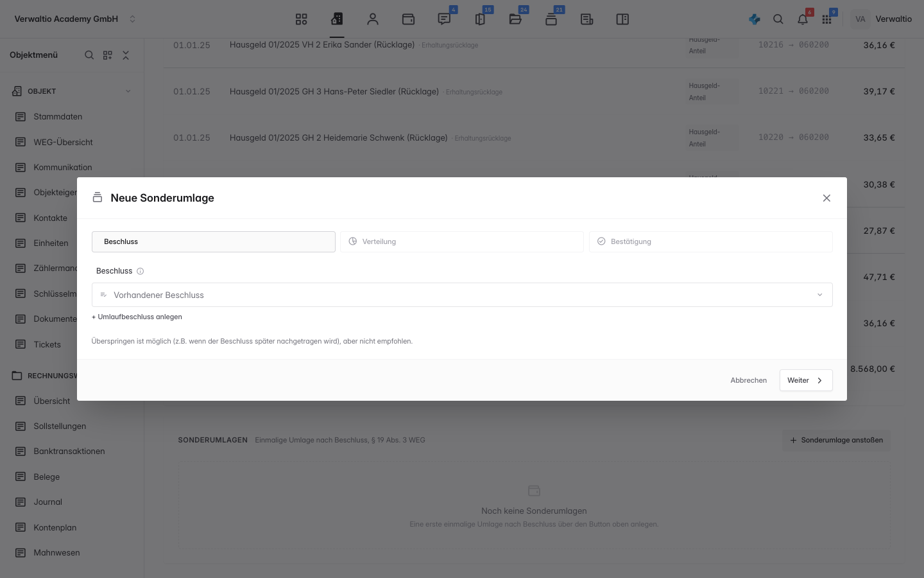Switch to the Verteilung step tab
924x578 pixels.
point(462,241)
